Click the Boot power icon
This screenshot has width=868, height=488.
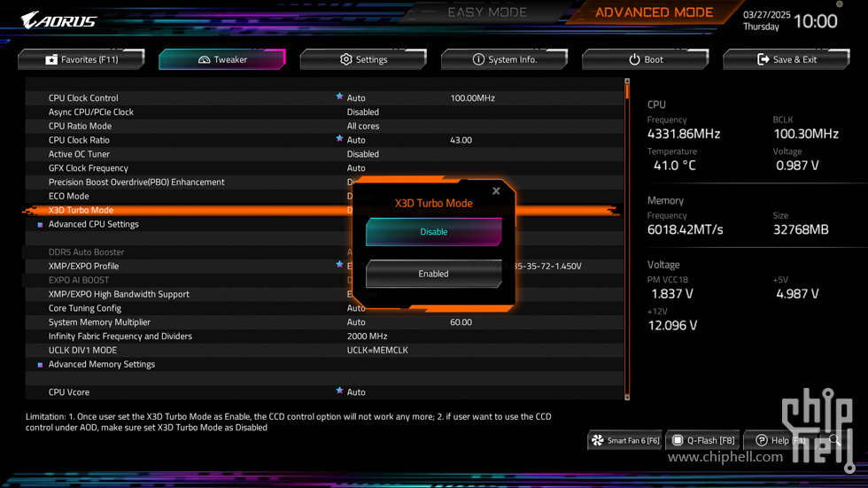(x=634, y=59)
